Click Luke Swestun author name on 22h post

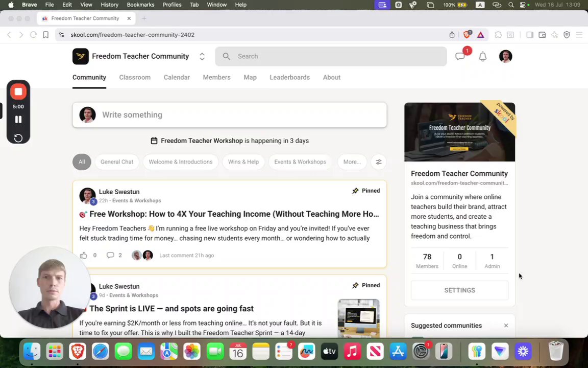119,192
